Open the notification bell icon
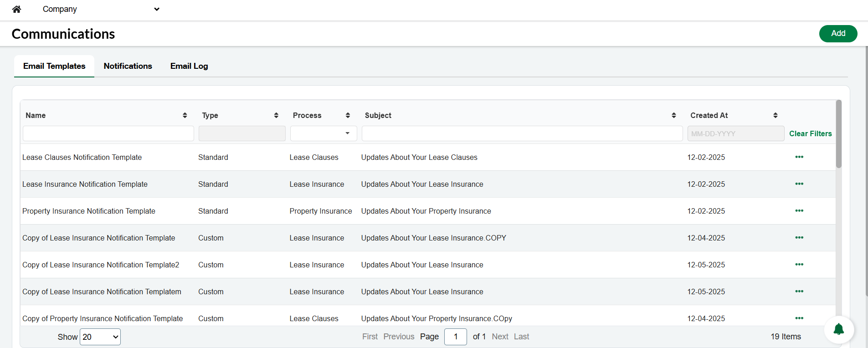Screen dimensions: 868x348 tap(839, 329)
